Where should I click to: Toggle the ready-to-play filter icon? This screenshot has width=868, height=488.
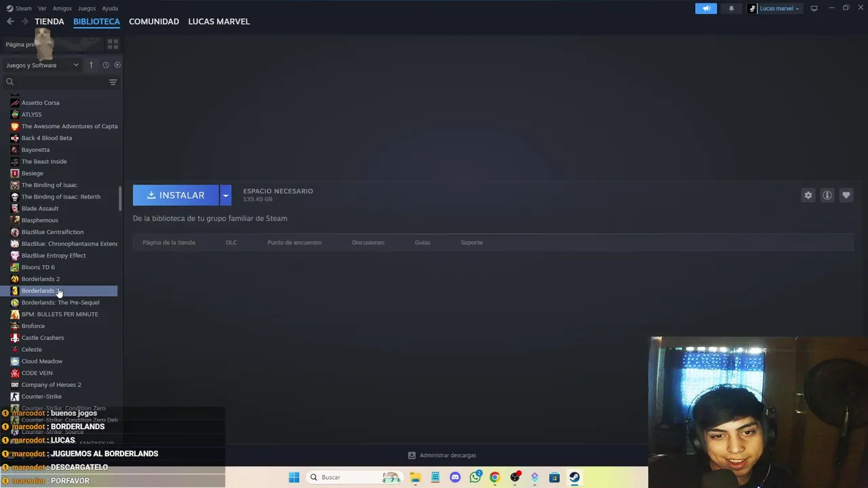[117, 65]
